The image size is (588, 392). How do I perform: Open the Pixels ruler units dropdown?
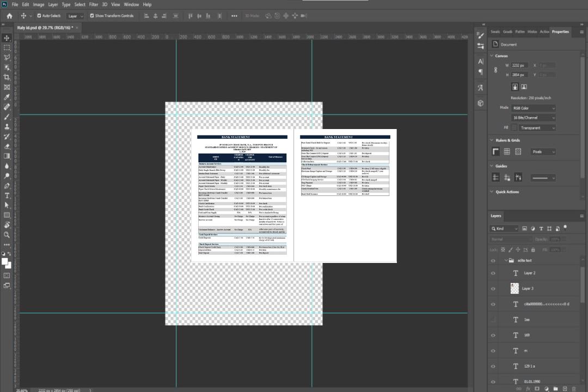click(x=543, y=152)
